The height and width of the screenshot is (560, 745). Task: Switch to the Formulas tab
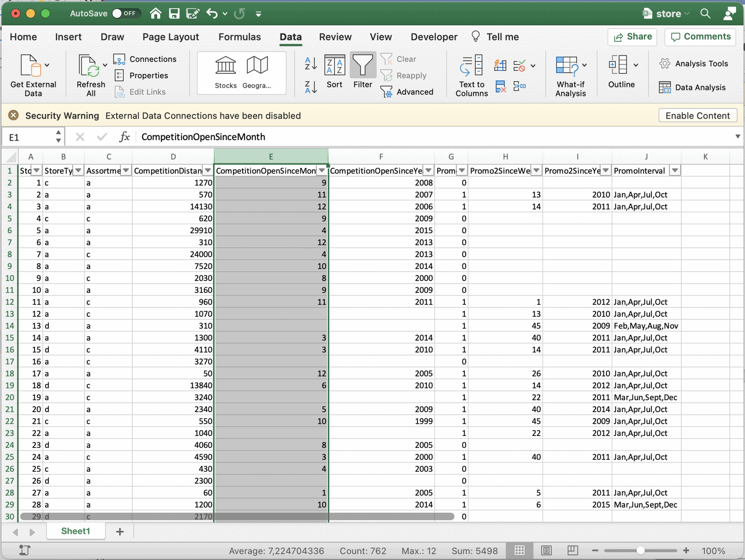point(239,37)
